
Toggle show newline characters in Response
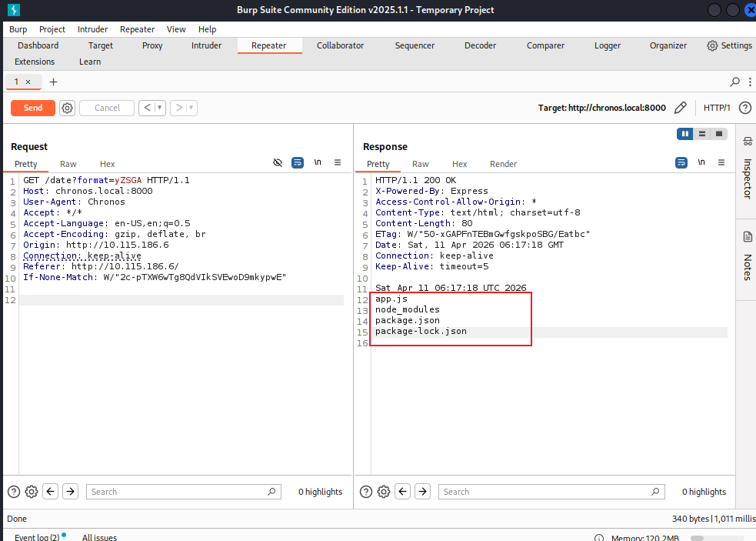pos(701,162)
